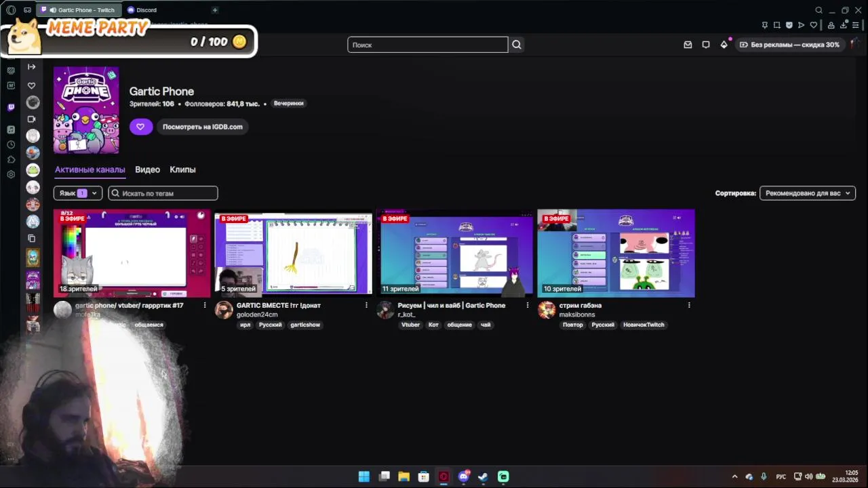Open r_kot_ stream thumbnail with 11 зрителей

[x=455, y=253]
